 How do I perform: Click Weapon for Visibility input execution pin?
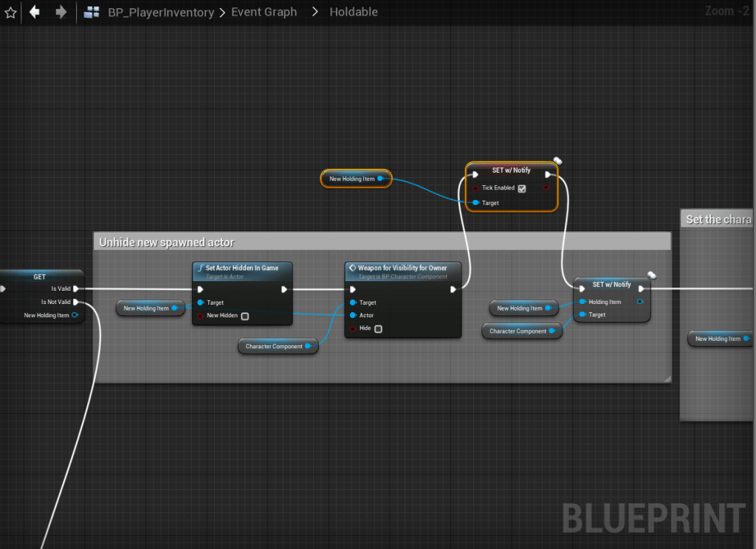click(x=353, y=290)
